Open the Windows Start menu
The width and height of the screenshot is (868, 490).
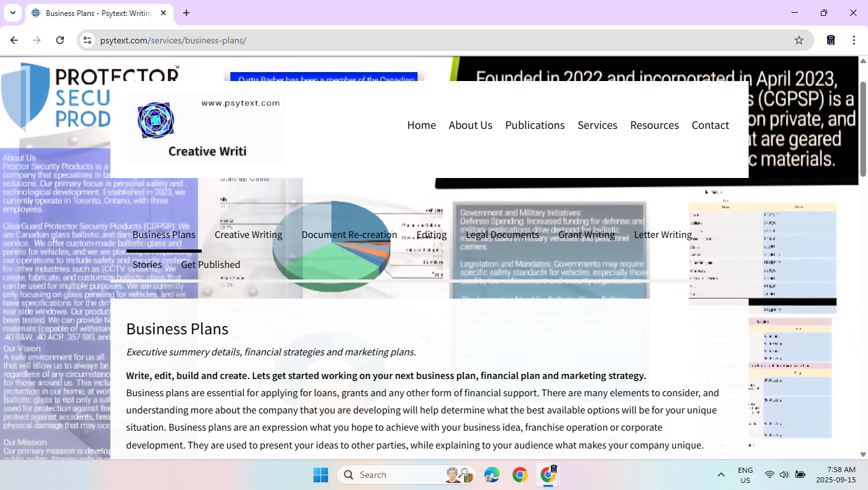pyautogui.click(x=320, y=475)
